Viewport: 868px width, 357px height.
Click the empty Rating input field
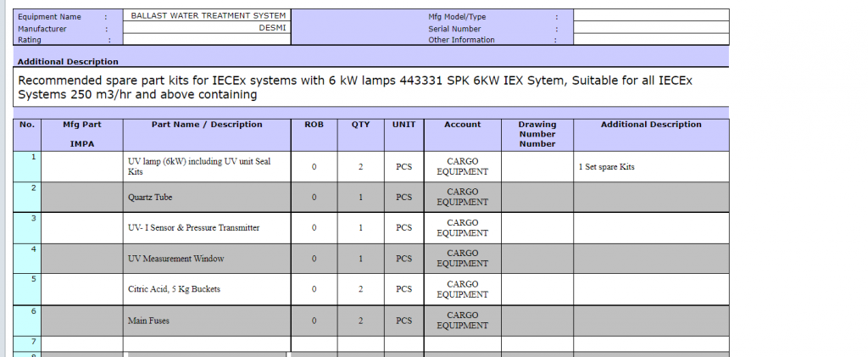coord(207,39)
